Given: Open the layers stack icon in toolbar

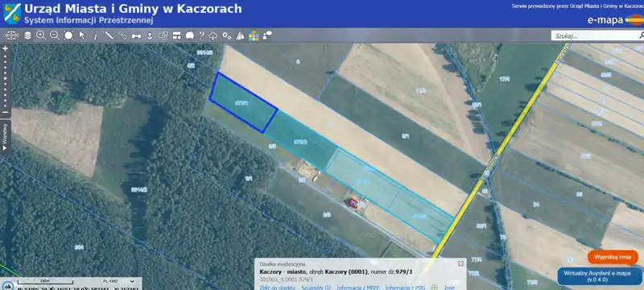Looking at the screenshot, I should 27,35.
